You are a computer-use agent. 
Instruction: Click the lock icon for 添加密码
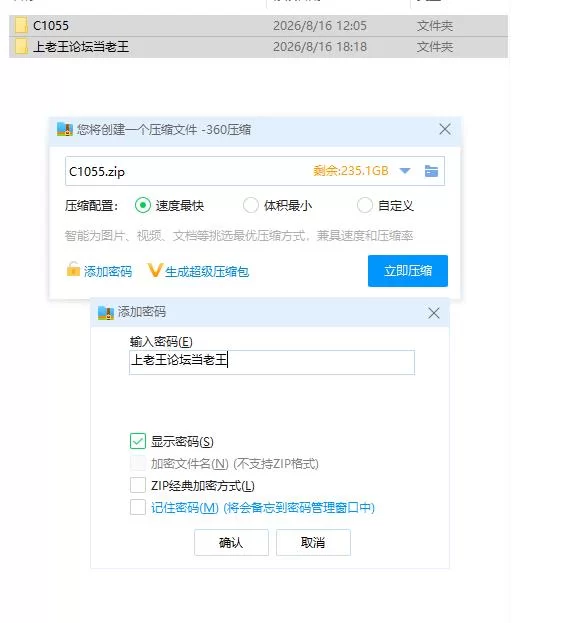coord(73,269)
